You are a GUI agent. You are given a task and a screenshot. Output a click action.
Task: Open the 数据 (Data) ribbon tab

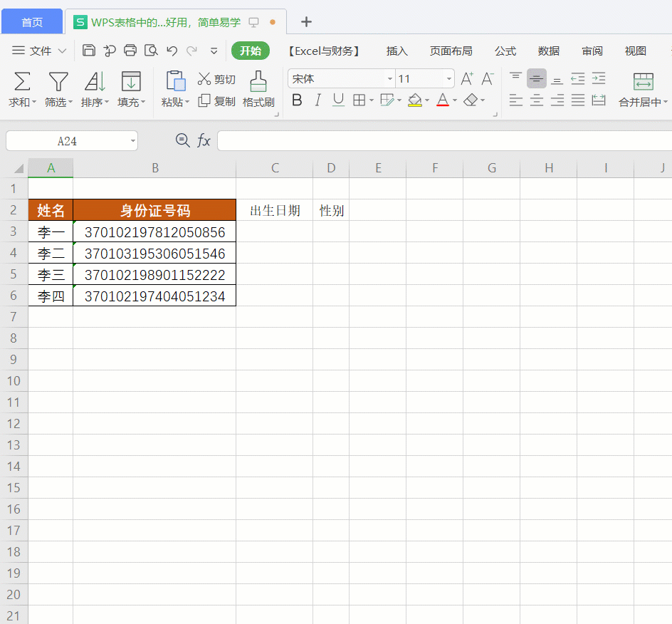click(x=549, y=51)
